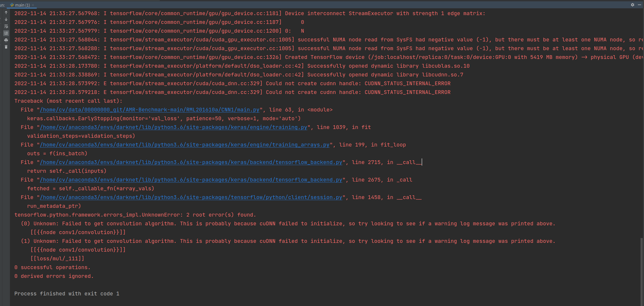Click the keras.callbacks.EarlyStopping code line
The image size is (644, 306).
164,118
